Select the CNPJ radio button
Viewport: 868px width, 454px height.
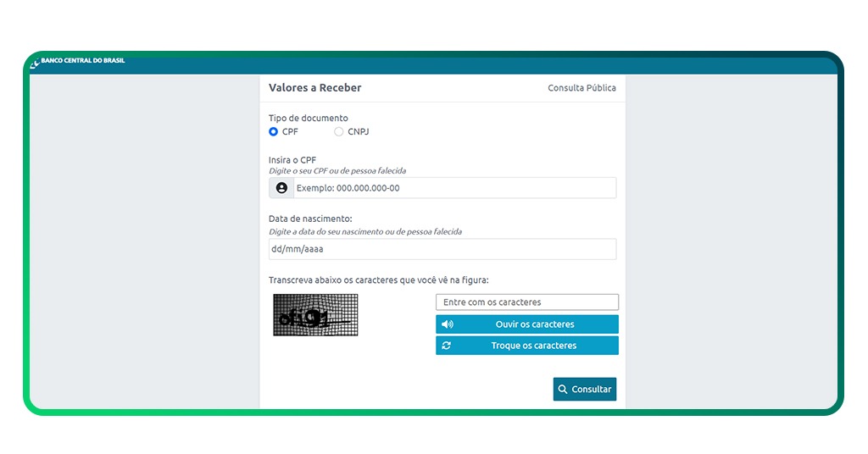pos(339,132)
